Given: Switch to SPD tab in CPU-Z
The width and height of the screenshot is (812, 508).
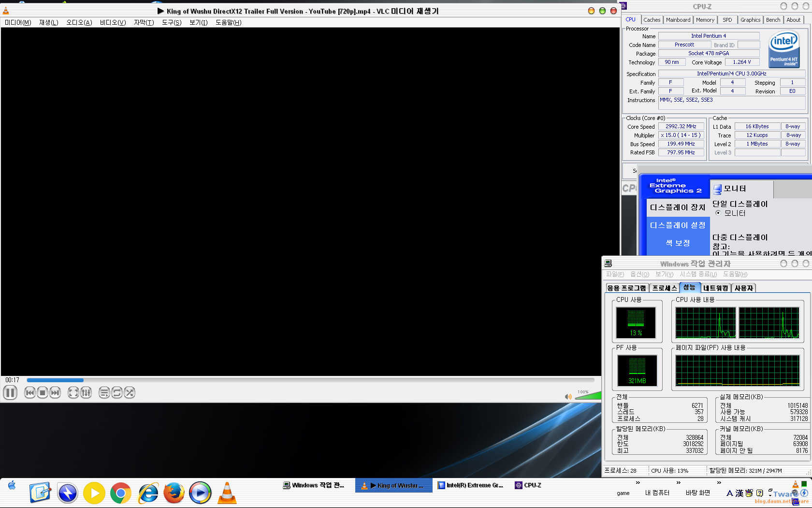Looking at the screenshot, I should pos(727,20).
